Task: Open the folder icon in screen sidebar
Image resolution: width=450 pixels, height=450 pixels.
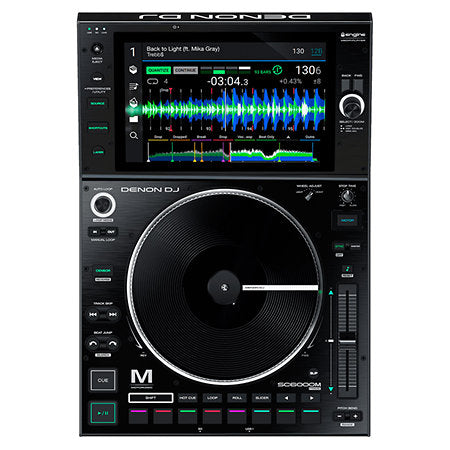Action: coord(133,119)
